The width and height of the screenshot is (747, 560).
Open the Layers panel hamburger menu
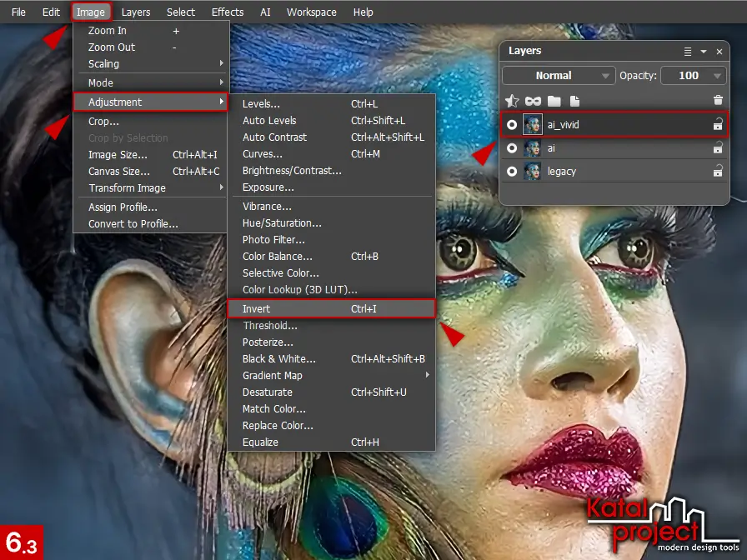click(x=688, y=52)
